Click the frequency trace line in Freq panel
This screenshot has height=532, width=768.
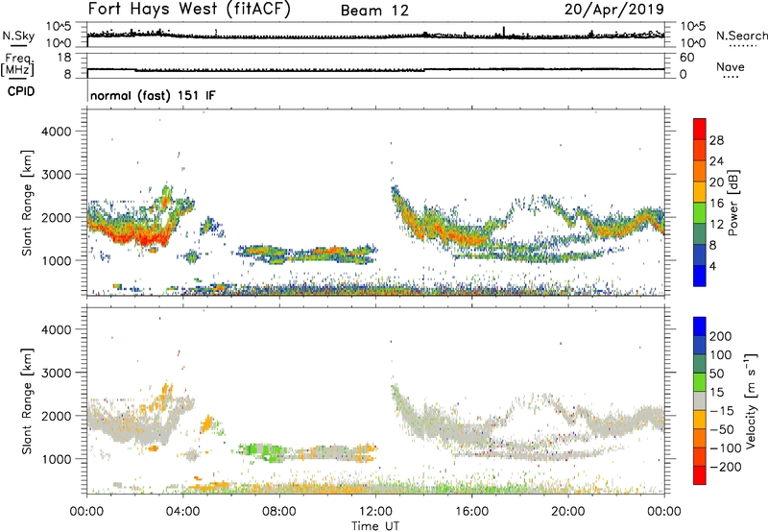(x=375, y=69)
